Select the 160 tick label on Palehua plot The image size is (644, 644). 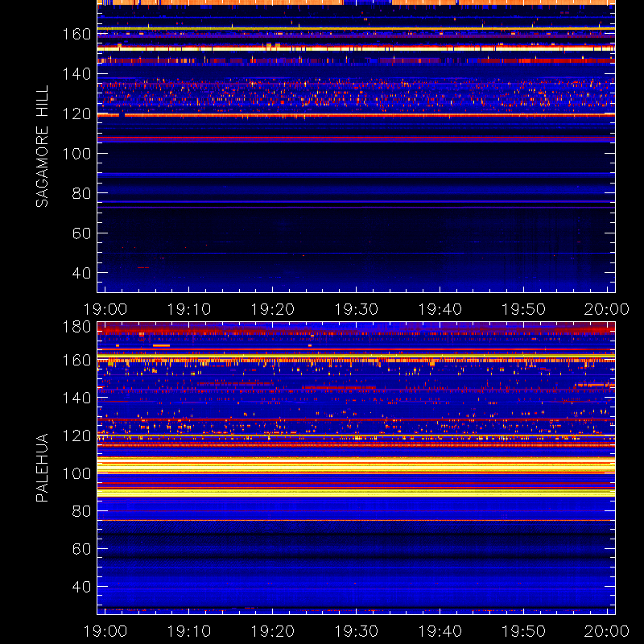[x=76, y=361]
